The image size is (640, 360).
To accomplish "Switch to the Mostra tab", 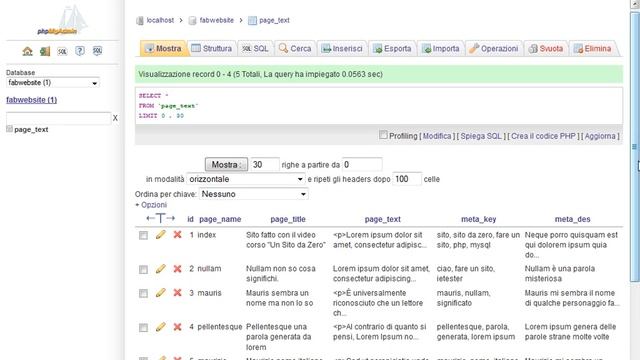I will pyautogui.click(x=164, y=49).
